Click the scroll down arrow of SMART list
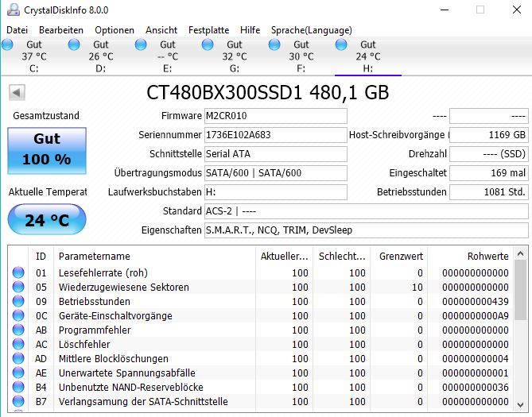Image resolution: width=532 pixels, height=417 pixels. pyautogui.click(x=520, y=404)
